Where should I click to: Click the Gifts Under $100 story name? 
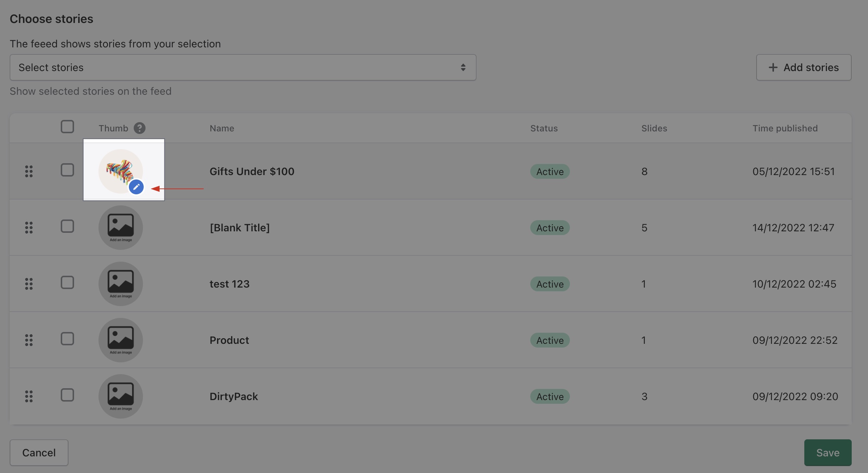point(252,171)
